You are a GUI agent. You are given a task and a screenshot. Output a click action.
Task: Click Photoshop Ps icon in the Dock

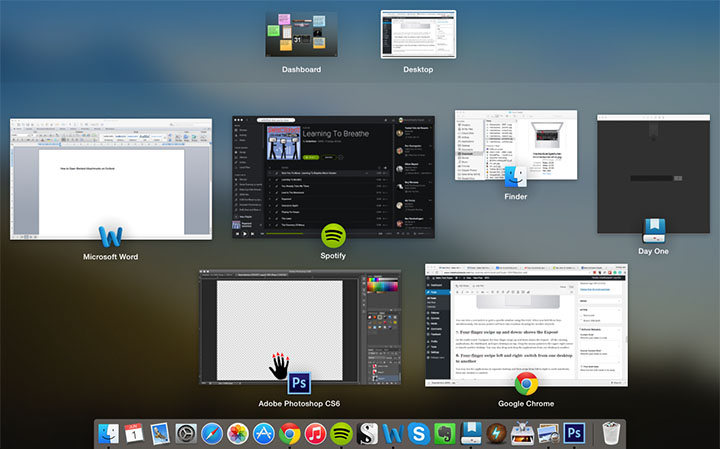click(574, 433)
